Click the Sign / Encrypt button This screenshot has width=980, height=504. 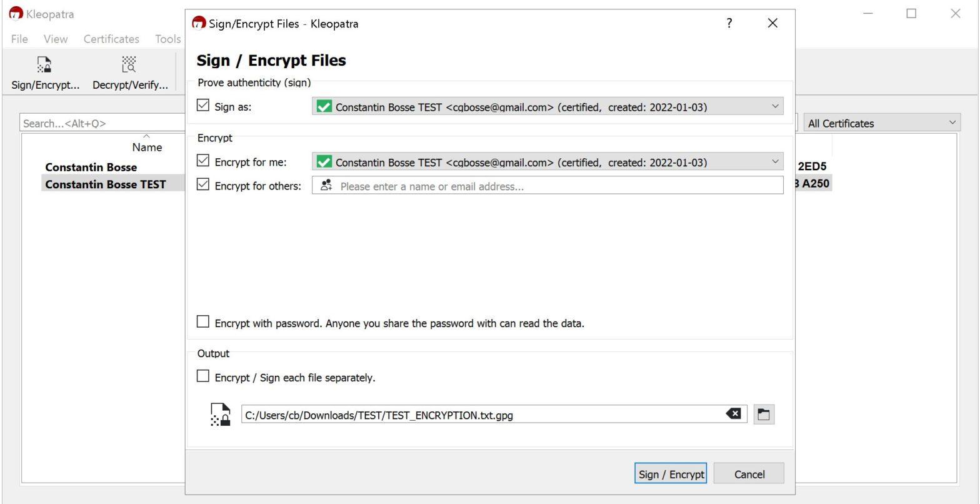[x=671, y=474]
